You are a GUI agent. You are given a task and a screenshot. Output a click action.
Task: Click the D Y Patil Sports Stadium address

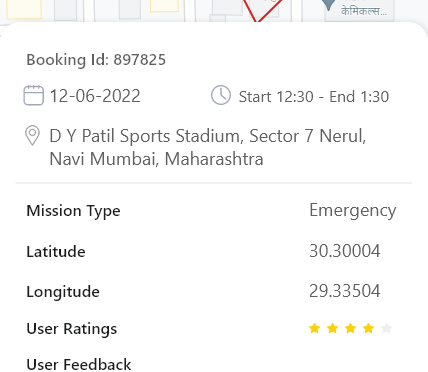click(208, 147)
